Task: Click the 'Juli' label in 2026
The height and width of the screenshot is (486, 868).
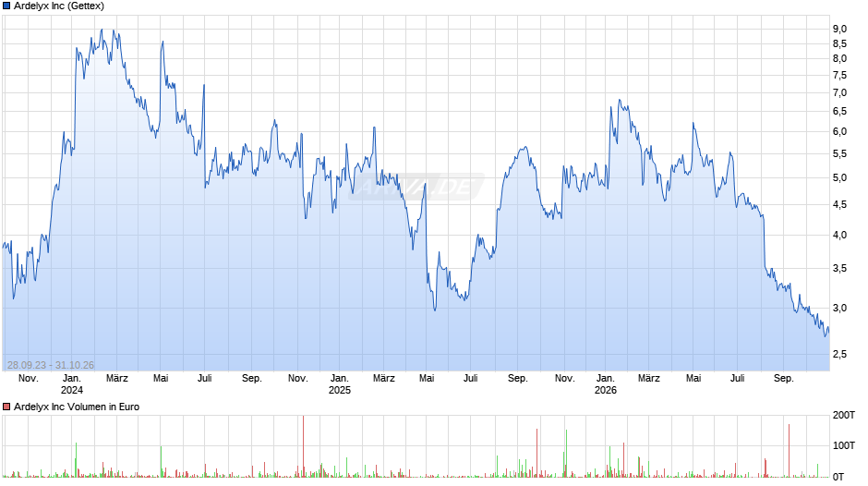Action: [x=738, y=379]
